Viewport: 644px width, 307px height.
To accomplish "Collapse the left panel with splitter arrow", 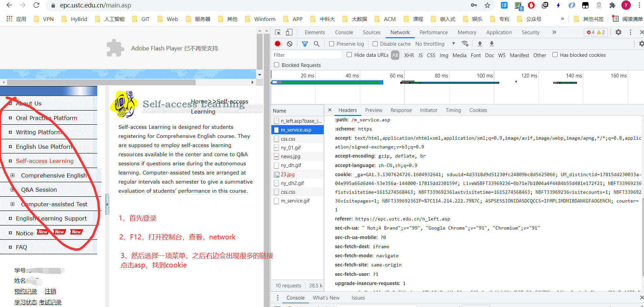I will pos(107,204).
